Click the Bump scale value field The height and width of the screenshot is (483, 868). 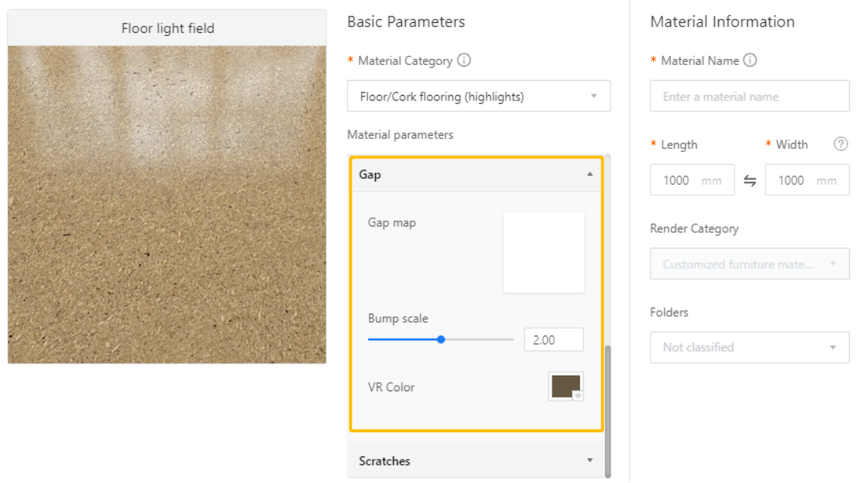point(553,340)
